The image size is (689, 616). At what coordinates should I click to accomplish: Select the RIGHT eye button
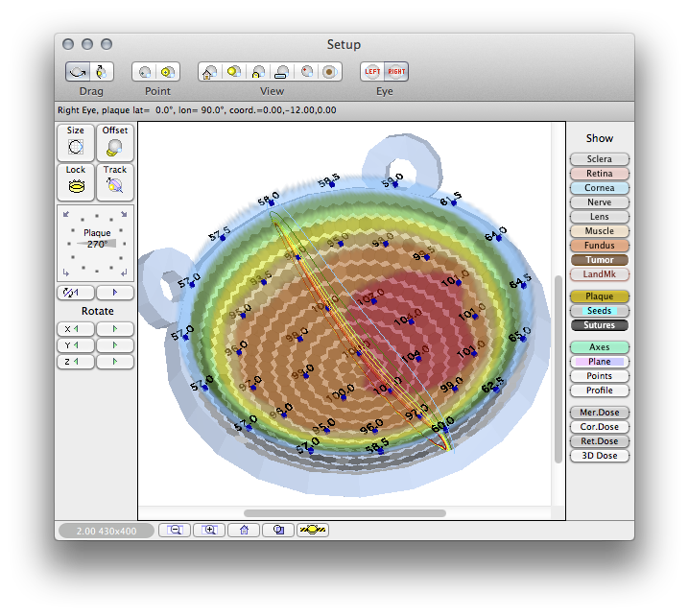pyautogui.click(x=395, y=71)
